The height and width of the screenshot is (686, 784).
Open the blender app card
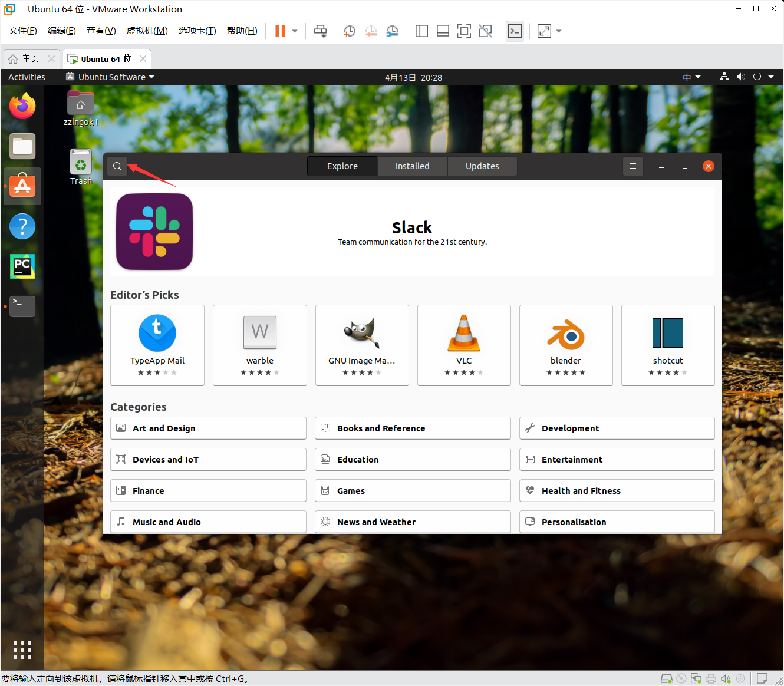[566, 345]
